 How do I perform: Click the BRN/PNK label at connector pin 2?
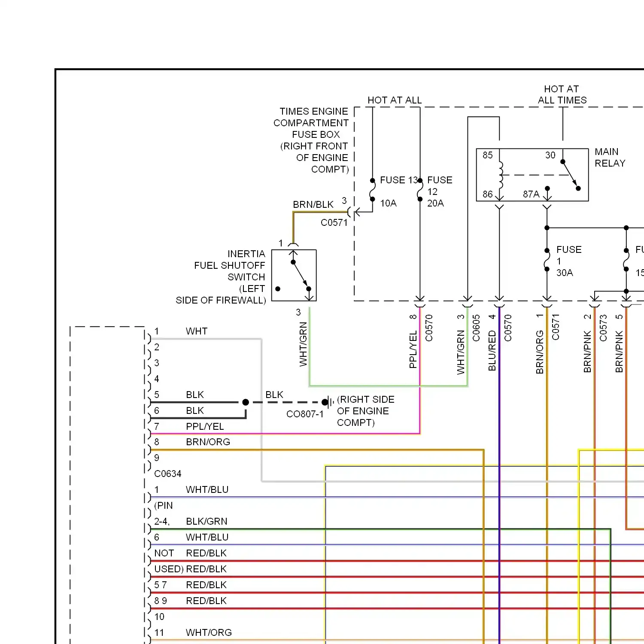[x=587, y=352]
